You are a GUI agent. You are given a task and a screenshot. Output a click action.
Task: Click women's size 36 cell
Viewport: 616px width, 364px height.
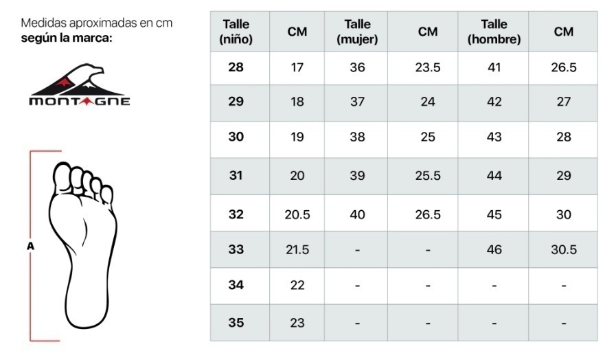(357, 67)
